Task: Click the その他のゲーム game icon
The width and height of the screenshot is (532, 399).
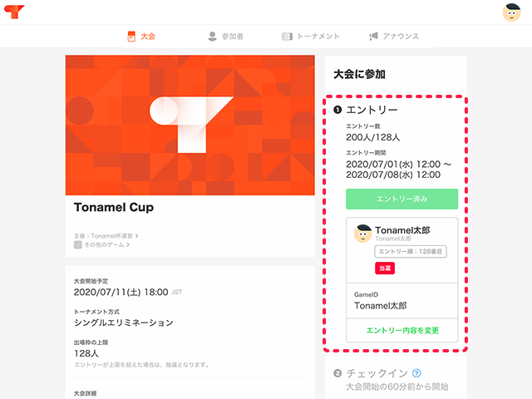Action: pos(77,244)
